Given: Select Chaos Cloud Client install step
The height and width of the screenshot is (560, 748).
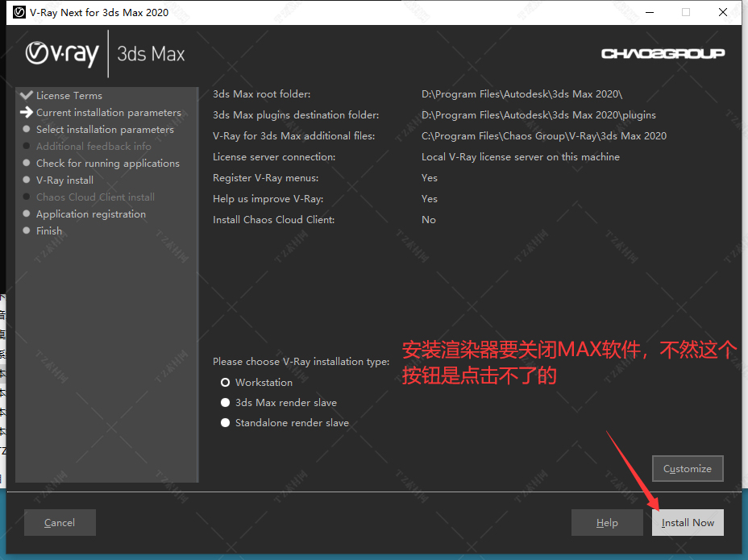Looking at the screenshot, I should click(x=95, y=197).
